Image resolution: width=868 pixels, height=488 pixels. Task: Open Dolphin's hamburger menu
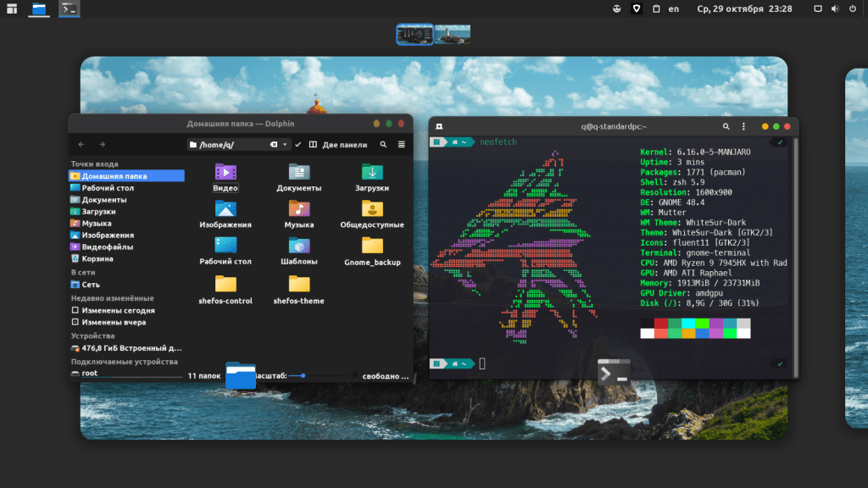pyautogui.click(x=402, y=145)
